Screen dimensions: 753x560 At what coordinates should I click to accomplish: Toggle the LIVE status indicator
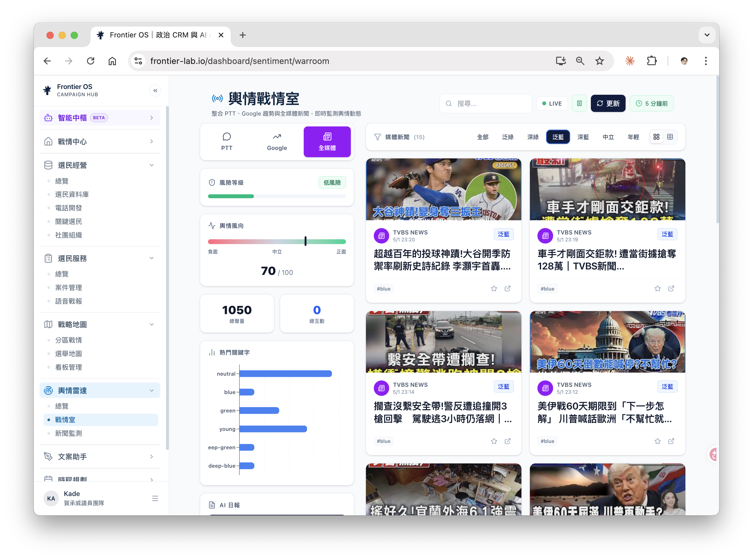(x=552, y=103)
